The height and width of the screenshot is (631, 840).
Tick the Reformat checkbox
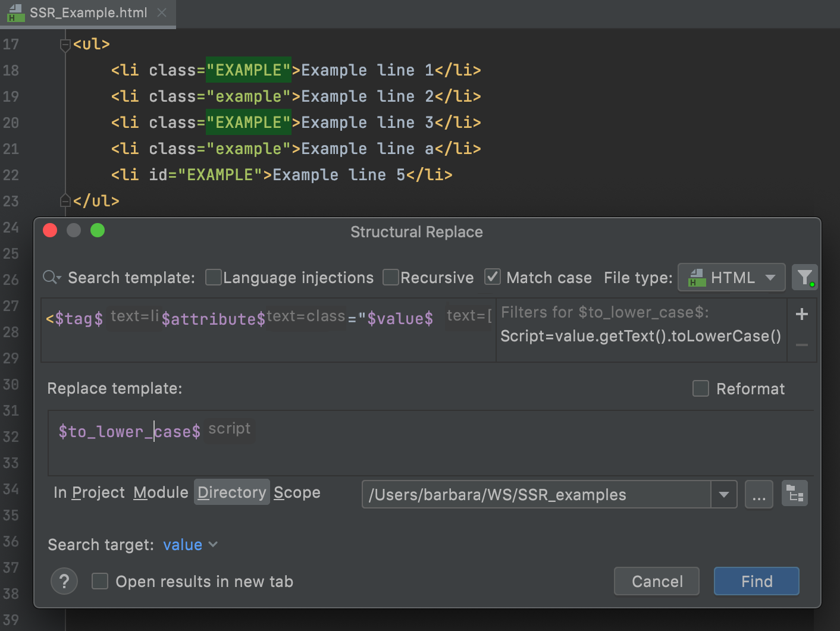(x=700, y=388)
